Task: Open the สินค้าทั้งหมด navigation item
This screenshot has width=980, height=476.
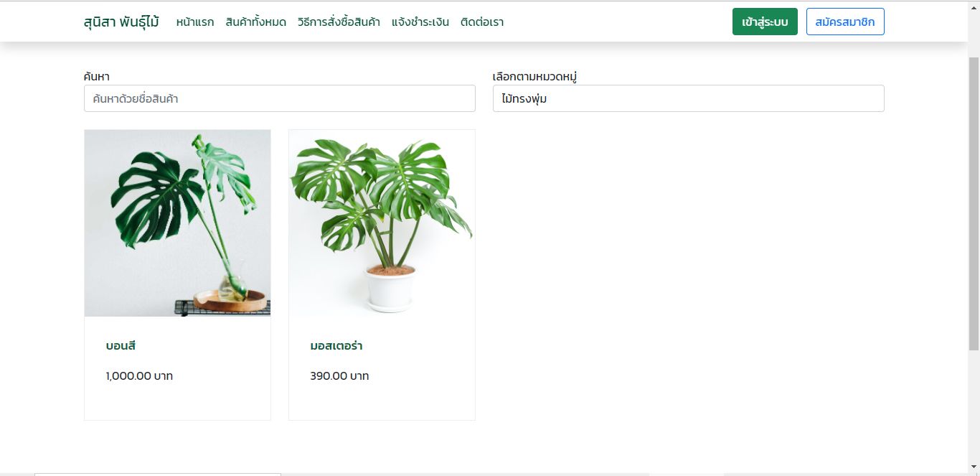Action: click(x=255, y=22)
